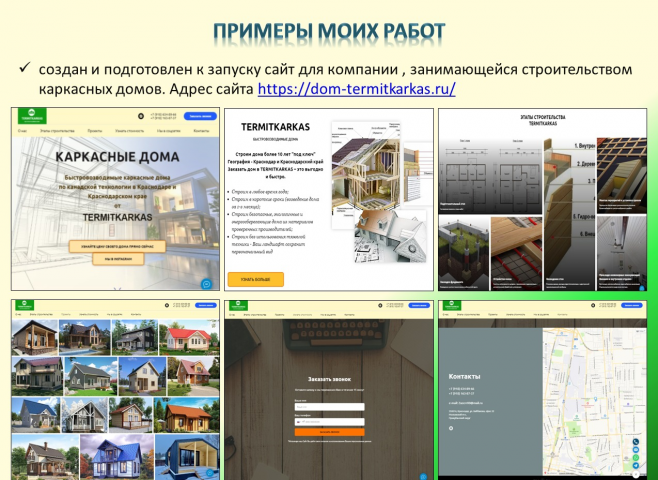Select red-roofed house photo in gallery
The width and height of the screenshot is (658, 480).
click(x=189, y=337)
